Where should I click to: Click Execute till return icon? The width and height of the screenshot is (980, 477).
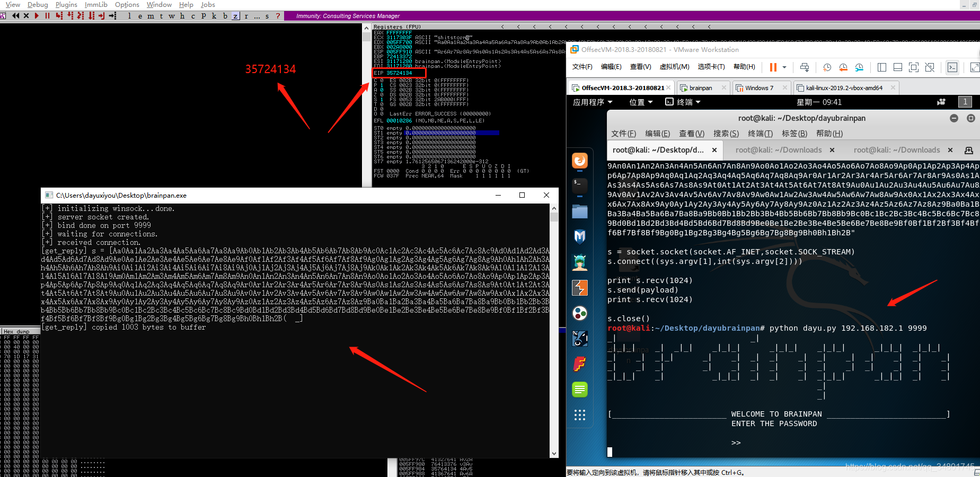[x=102, y=16]
